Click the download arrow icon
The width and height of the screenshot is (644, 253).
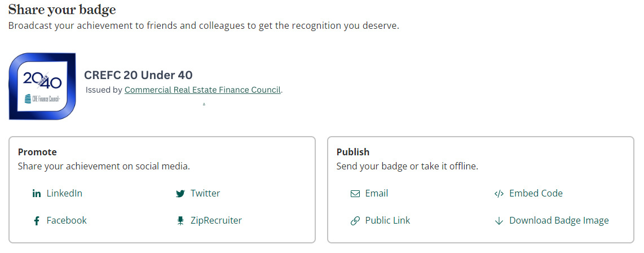pyautogui.click(x=499, y=221)
